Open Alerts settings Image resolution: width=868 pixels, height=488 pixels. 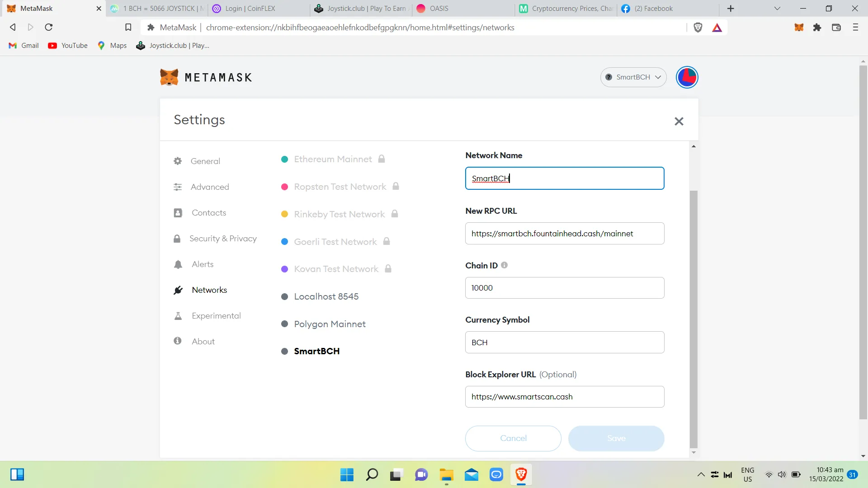tap(193, 264)
